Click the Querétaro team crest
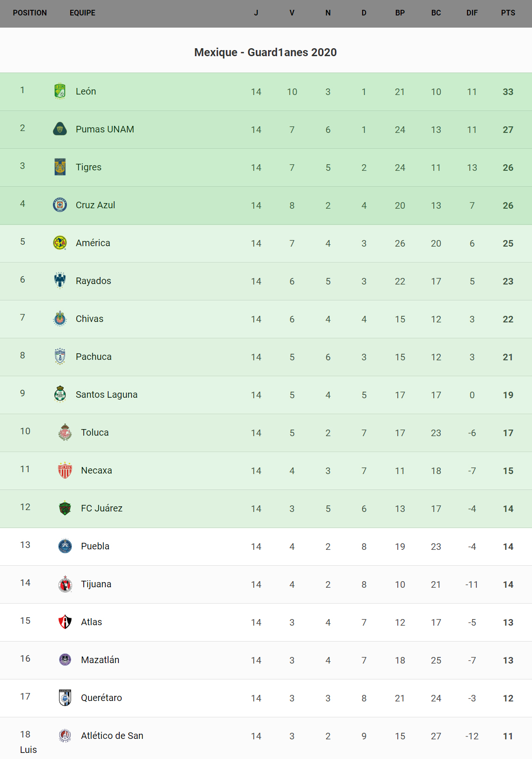532x759 pixels. click(x=65, y=698)
